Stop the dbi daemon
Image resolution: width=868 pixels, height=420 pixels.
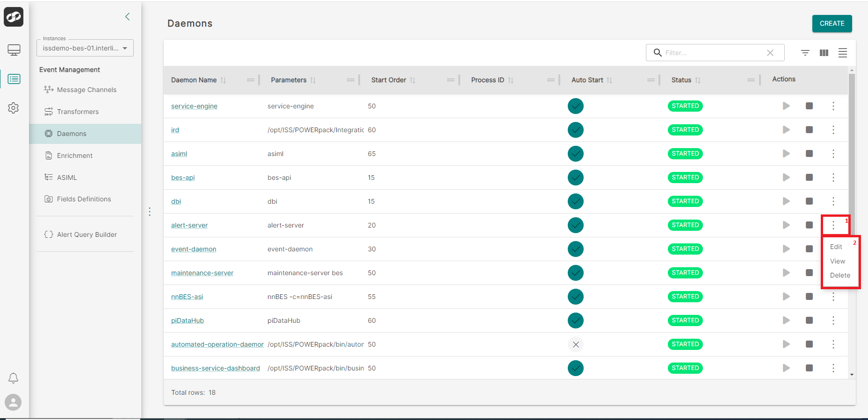click(809, 201)
